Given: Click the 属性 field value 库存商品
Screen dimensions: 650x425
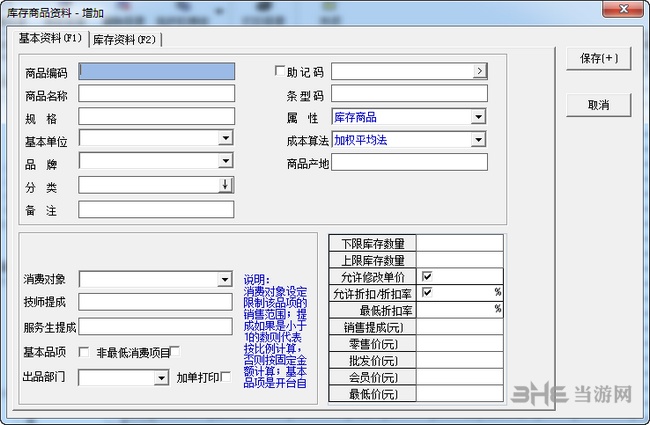Looking at the screenshot, I should [355, 117].
